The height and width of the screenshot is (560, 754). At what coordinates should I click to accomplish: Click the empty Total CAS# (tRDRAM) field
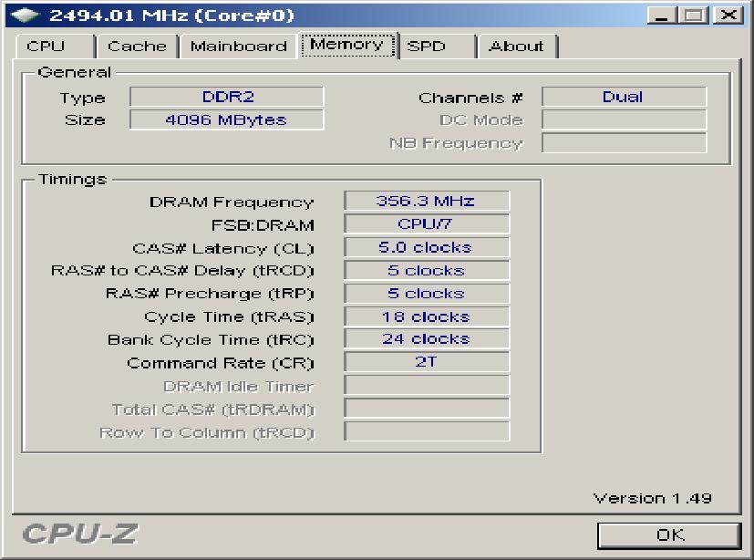click(x=427, y=409)
